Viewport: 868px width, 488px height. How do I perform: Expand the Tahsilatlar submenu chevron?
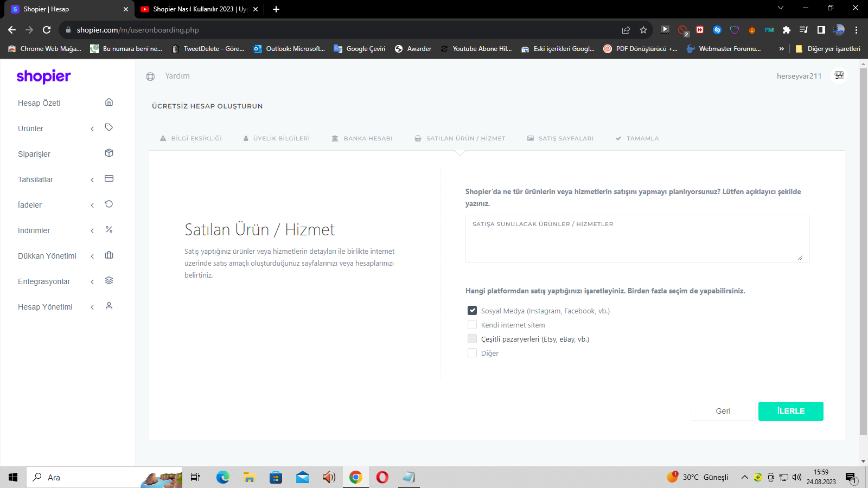point(92,180)
